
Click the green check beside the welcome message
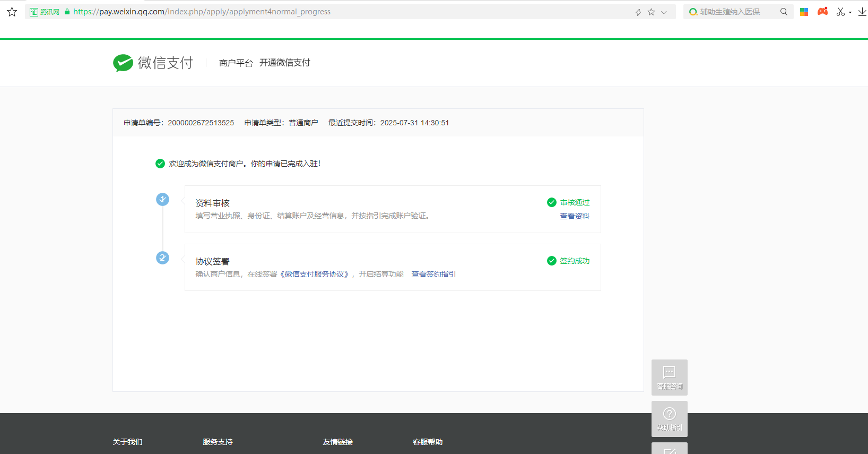point(160,164)
